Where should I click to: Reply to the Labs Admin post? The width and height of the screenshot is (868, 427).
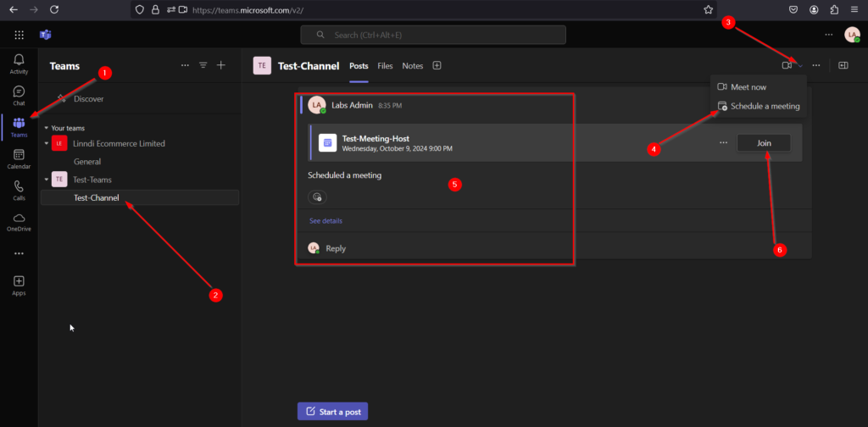(x=336, y=248)
